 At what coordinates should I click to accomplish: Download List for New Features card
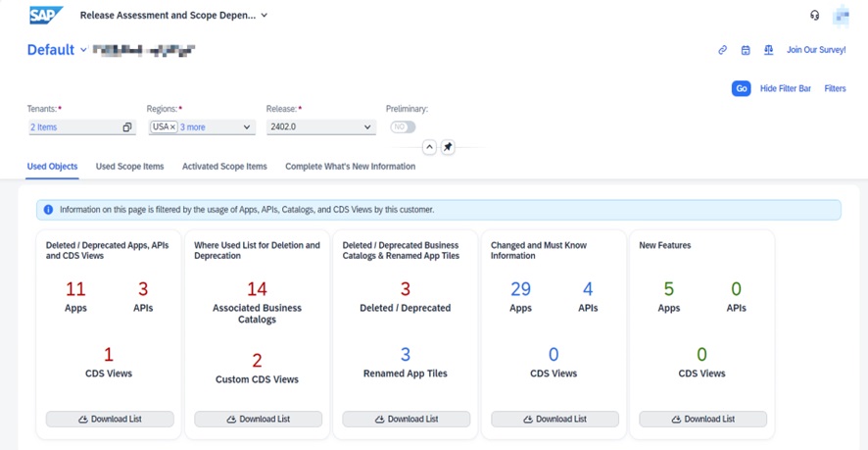(x=702, y=419)
